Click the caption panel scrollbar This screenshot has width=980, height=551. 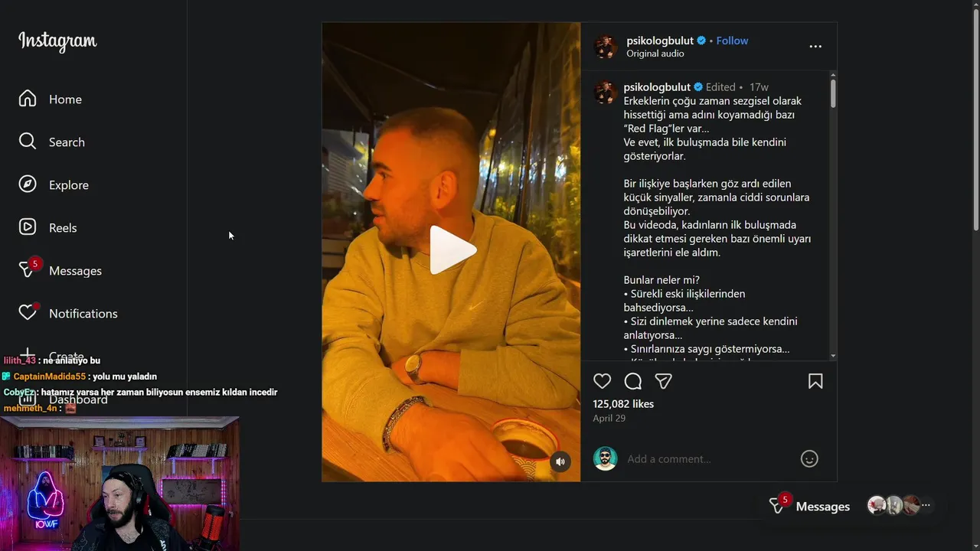833,94
